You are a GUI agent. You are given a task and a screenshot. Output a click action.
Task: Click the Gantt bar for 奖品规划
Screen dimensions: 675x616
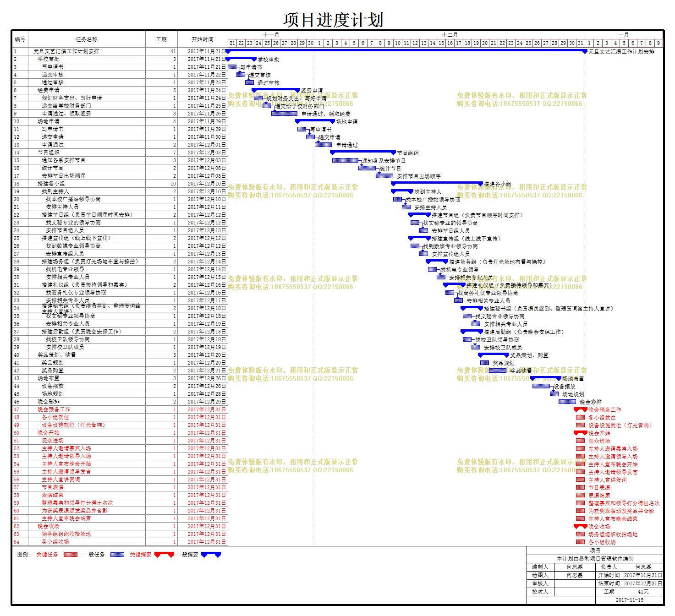(484, 363)
